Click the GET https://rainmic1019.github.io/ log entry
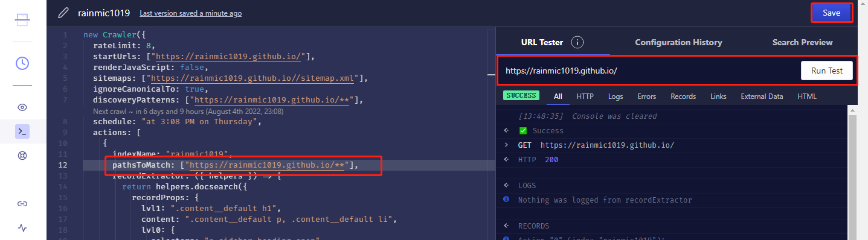Screen dimensions: 868x240 pos(596,145)
